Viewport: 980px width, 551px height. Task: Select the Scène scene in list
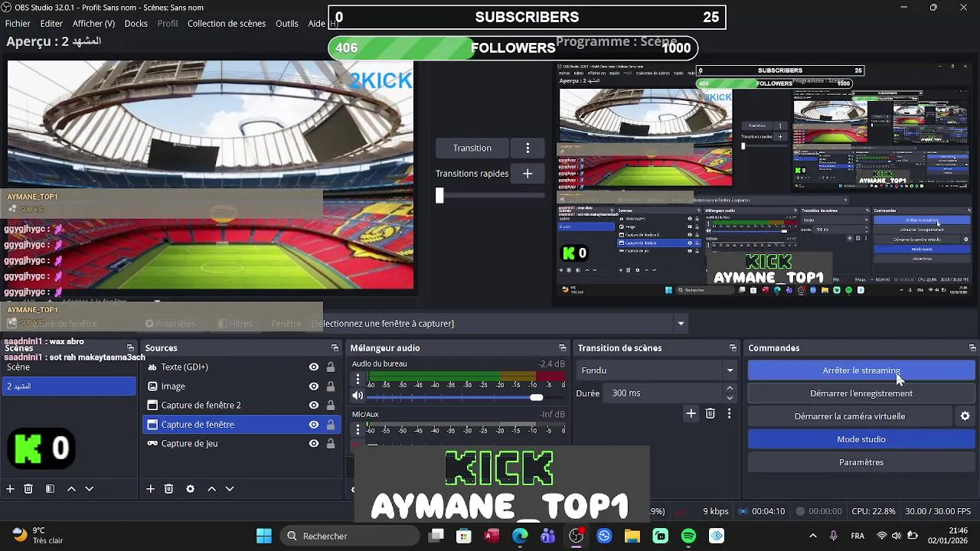[69, 367]
